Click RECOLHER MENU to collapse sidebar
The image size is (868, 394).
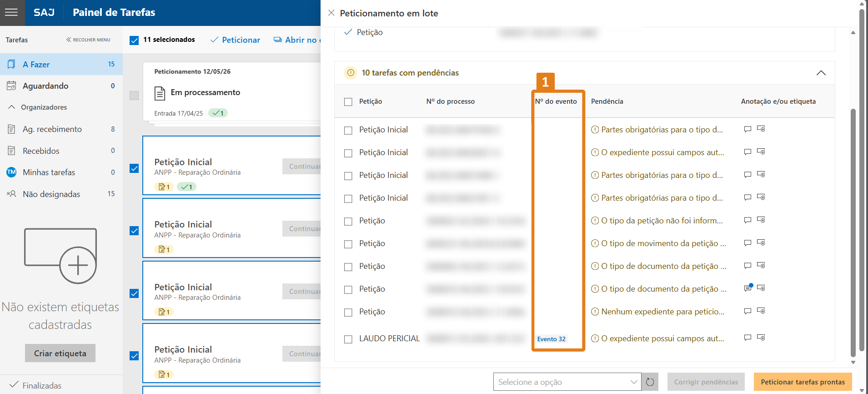88,40
